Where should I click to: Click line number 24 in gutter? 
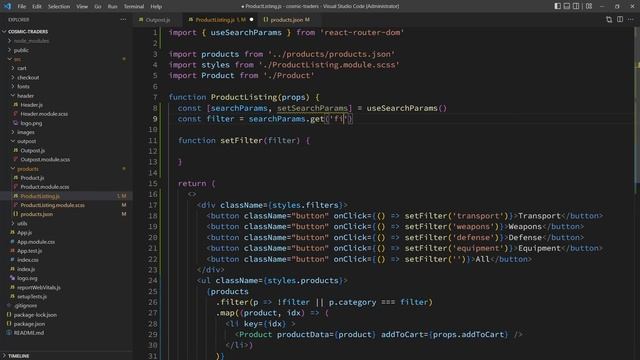[x=153, y=281]
